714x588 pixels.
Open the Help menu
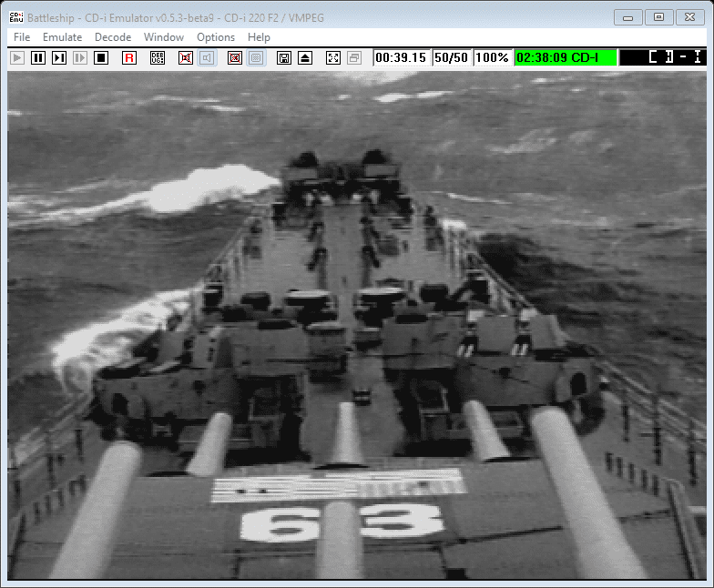click(x=259, y=37)
